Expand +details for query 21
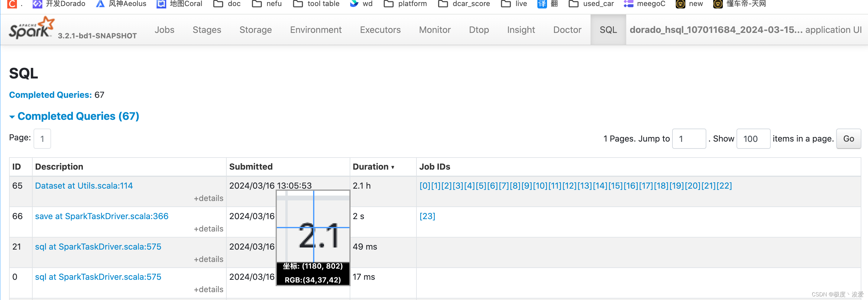The image size is (868, 300). [x=208, y=259]
